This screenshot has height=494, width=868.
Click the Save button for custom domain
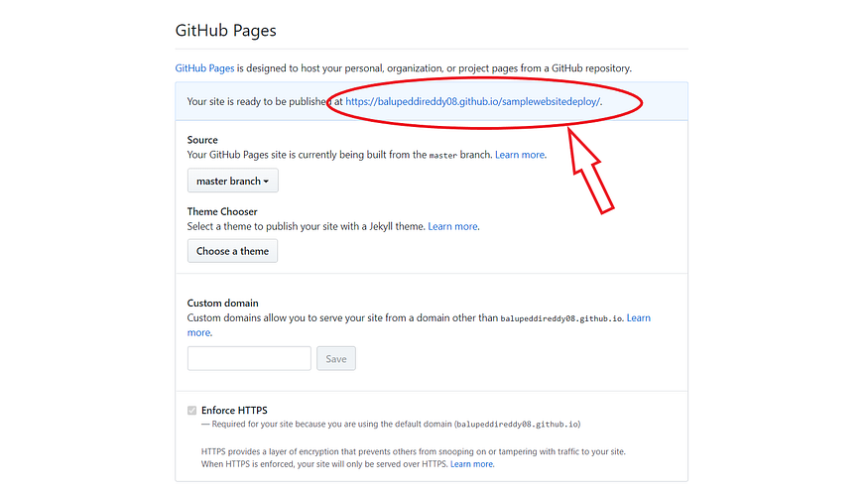(336, 358)
